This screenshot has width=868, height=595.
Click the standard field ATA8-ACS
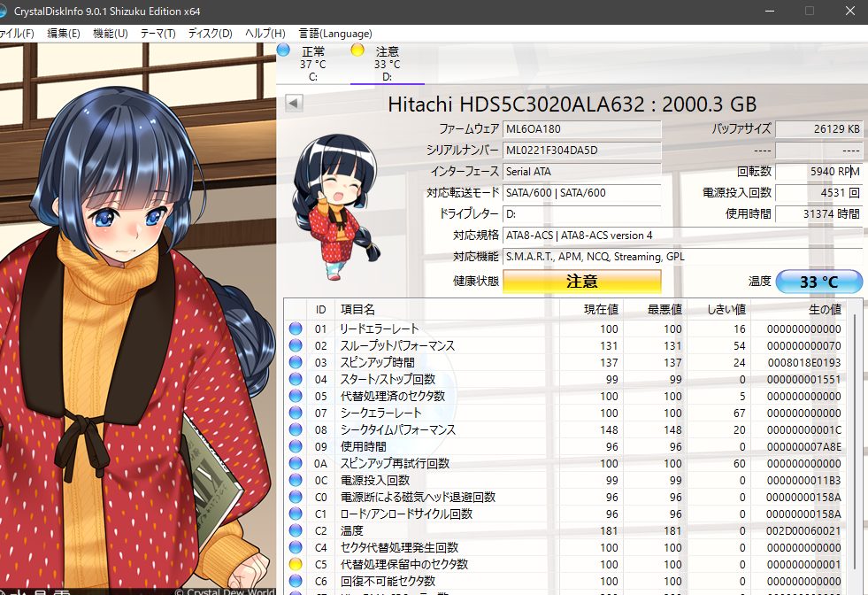(682, 236)
